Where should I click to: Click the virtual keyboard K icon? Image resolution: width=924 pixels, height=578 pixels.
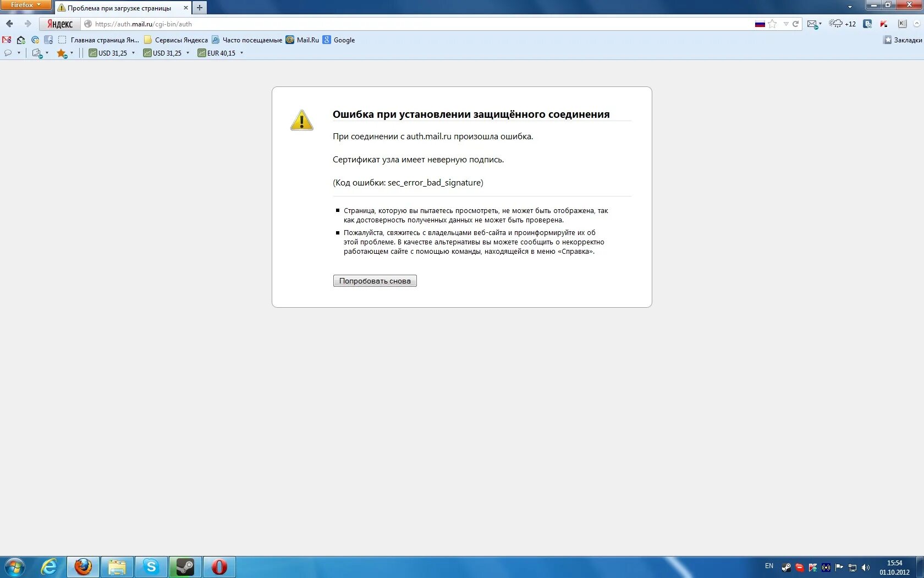[x=902, y=24]
